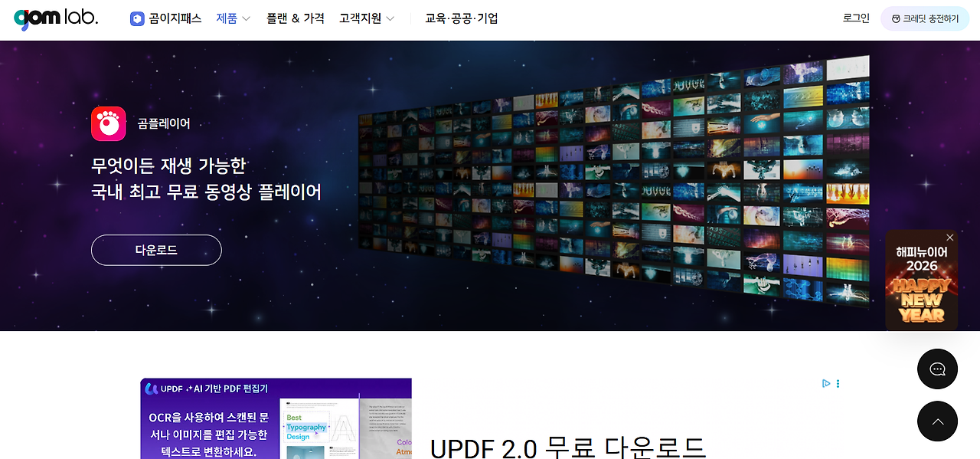Open the 곰이지패스 menu link
Viewport: 980px width, 459px height.
click(x=175, y=18)
